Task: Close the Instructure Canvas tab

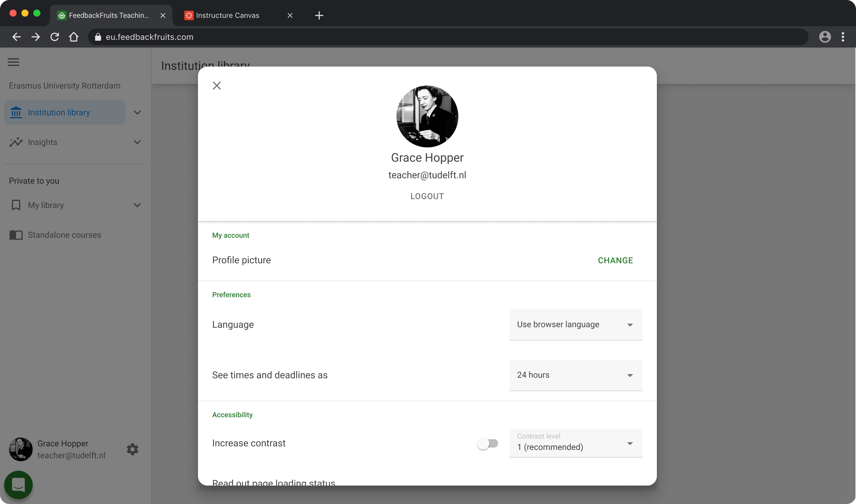Action: [x=290, y=15]
